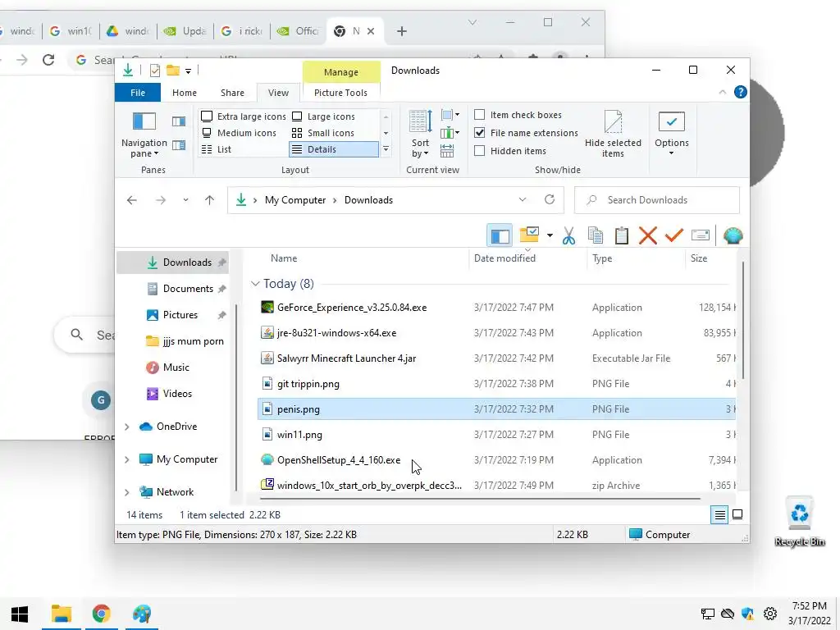Click the Manage contextual tab
The image size is (840, 630).
coord(340,72)
